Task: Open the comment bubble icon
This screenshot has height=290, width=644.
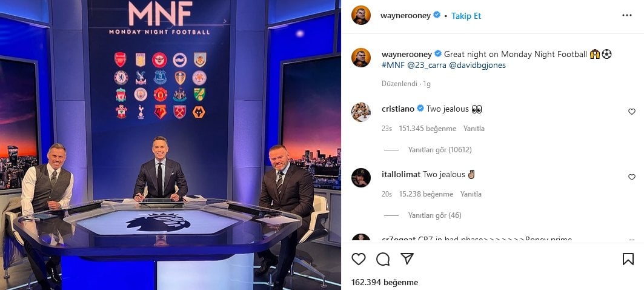Action: [x=383, y=258]
